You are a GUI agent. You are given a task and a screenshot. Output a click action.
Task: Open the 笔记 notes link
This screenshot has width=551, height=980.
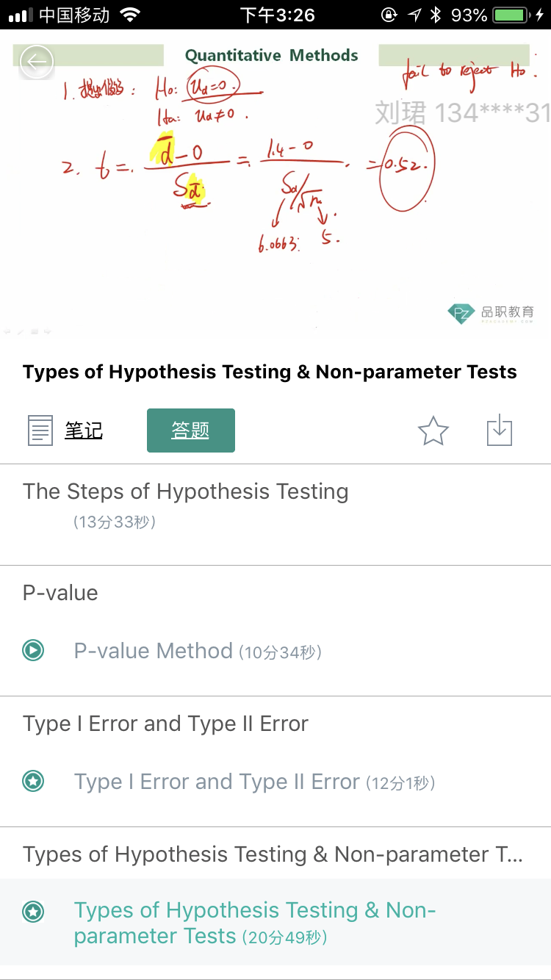[x=84, y=430]
